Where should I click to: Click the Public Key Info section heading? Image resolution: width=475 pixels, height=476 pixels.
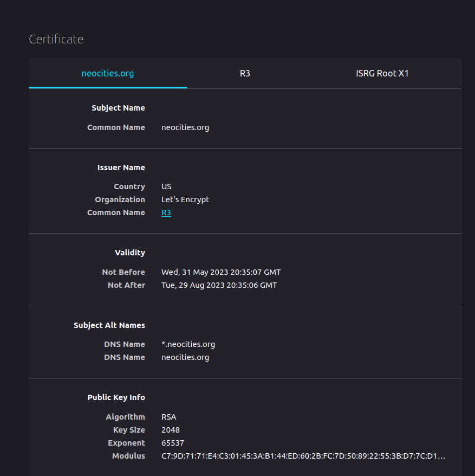[116, 397]
